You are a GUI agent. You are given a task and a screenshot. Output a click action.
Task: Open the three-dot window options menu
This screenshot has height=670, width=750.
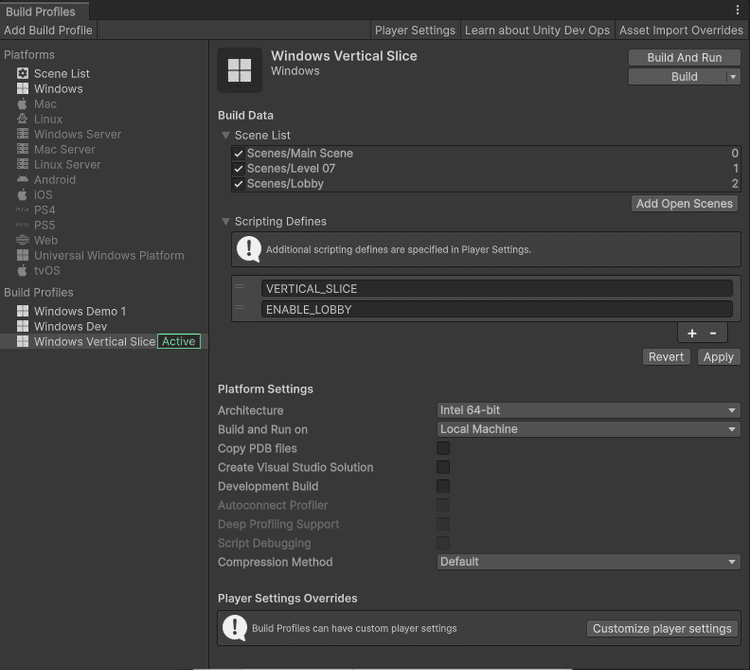tap(738, 10)
